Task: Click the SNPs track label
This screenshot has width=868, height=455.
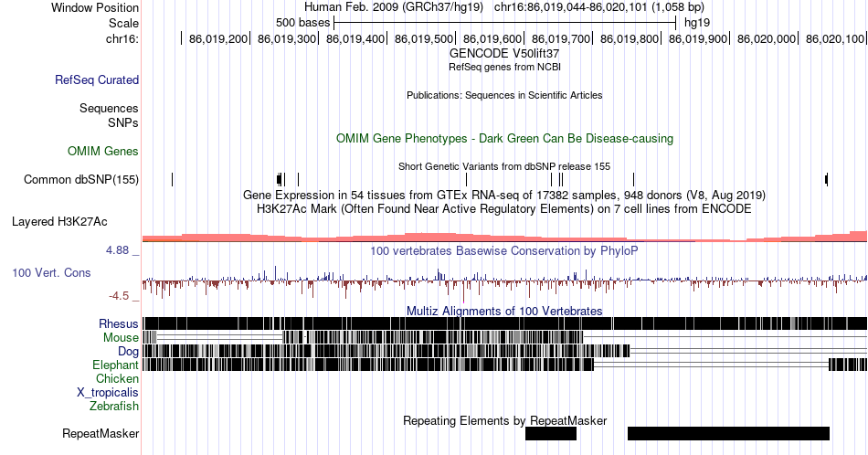Action: click(x=123, y=122)
